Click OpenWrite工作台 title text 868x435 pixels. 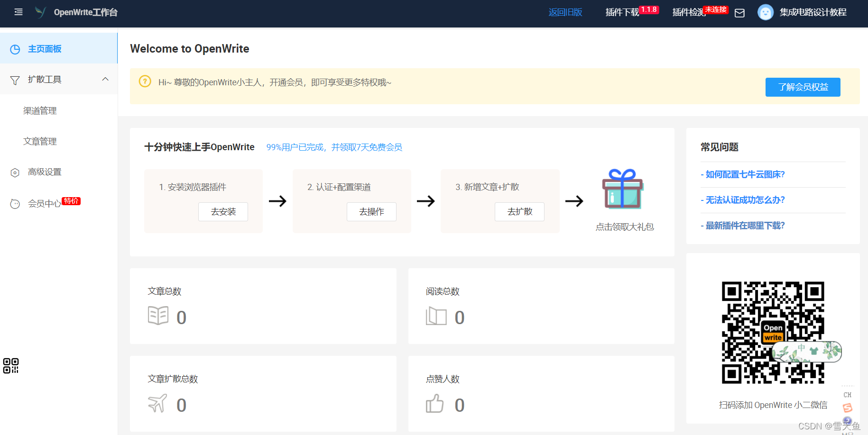86,12
